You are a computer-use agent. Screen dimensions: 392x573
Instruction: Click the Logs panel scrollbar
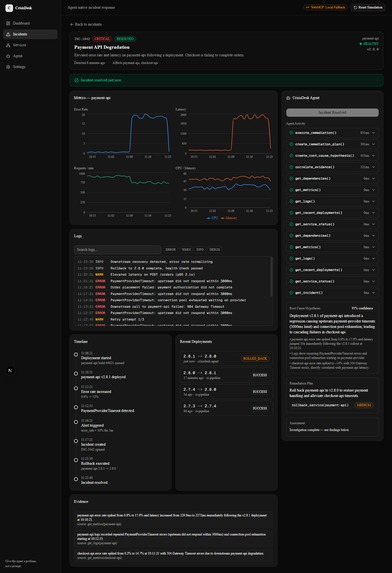271,276
